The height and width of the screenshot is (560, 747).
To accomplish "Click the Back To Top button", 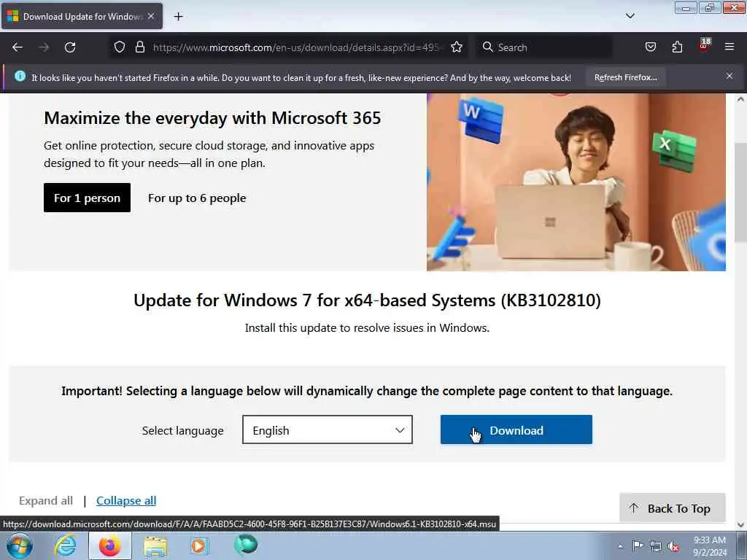I will (x=672, y=508).
